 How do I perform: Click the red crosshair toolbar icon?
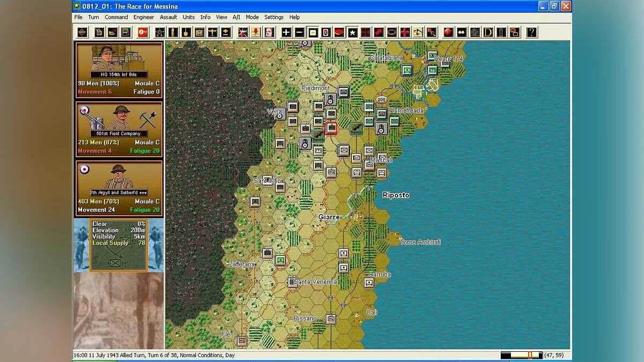tap(365, 32)
